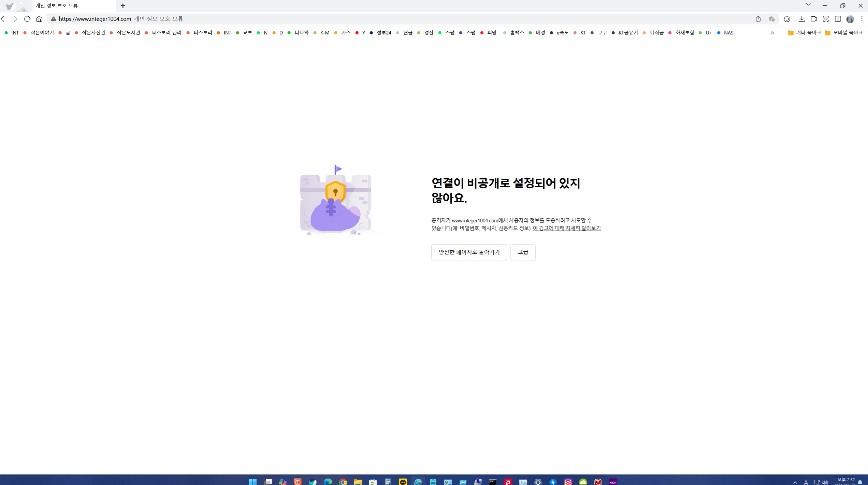Select the 개인 정보 보호 오류 tab
Image resolution: width=868 pixels, height=485 pixels.
tap(68, 6)
